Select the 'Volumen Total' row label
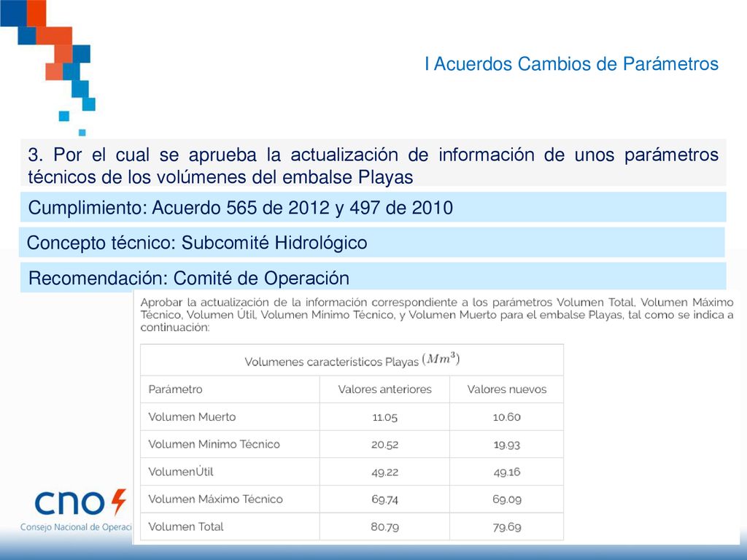747x560 pixels. [186, 526]
